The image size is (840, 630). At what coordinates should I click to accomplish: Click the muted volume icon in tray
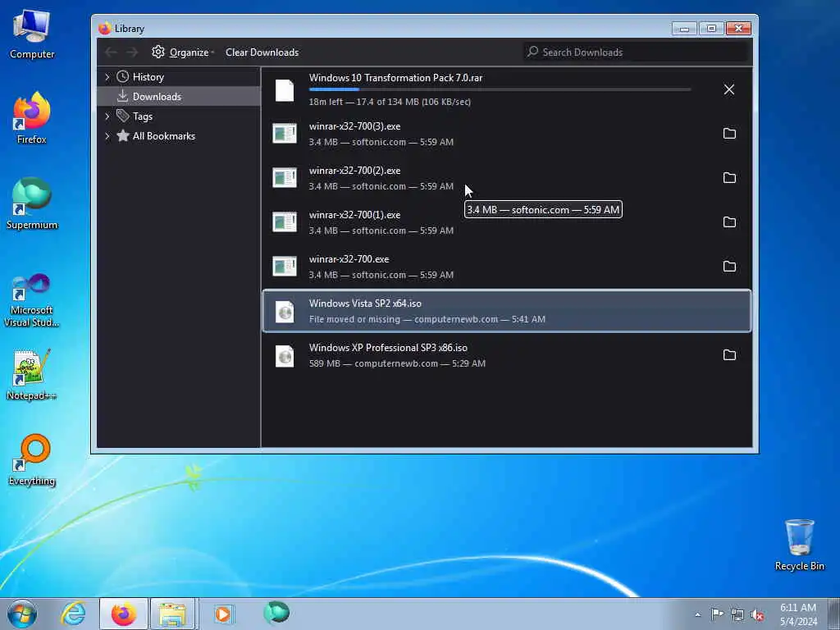point(757,615)
